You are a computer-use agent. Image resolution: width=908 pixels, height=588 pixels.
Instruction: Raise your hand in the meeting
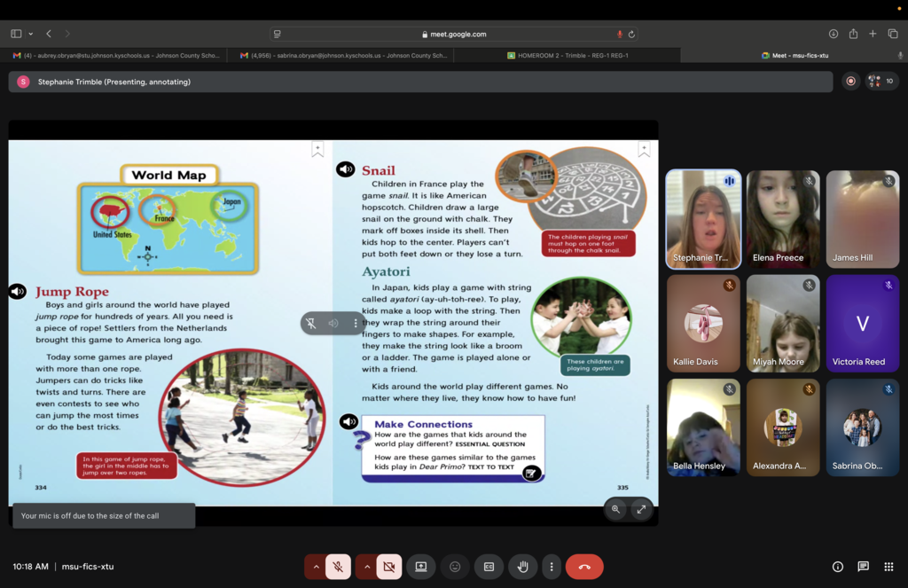click(x=522, y=567)
